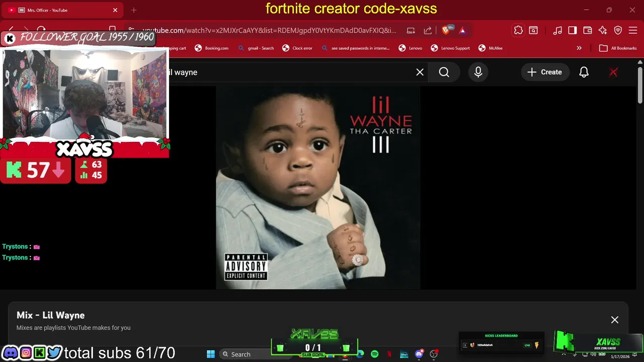Launch Spotify from the taskbar
Image resolution: width=644 pixels, height=362 pixels.
pyautogui.click(x=375, y=354)
